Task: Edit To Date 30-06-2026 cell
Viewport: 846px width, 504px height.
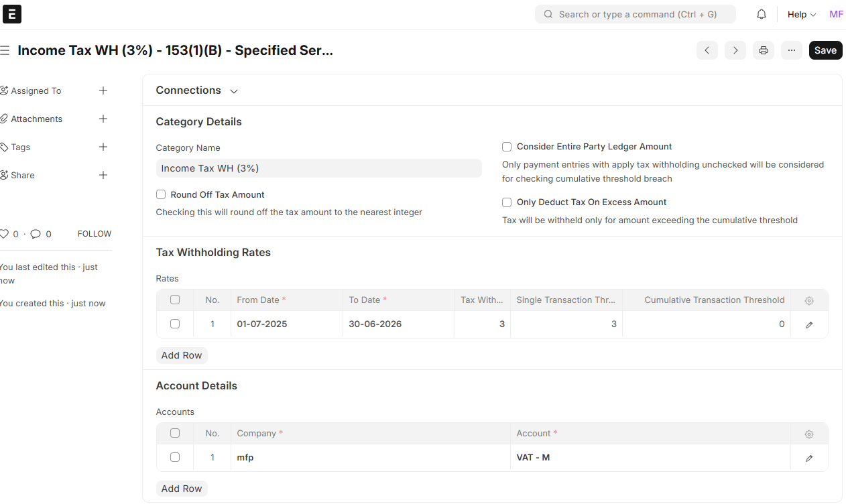Action: tap(399, 324)
